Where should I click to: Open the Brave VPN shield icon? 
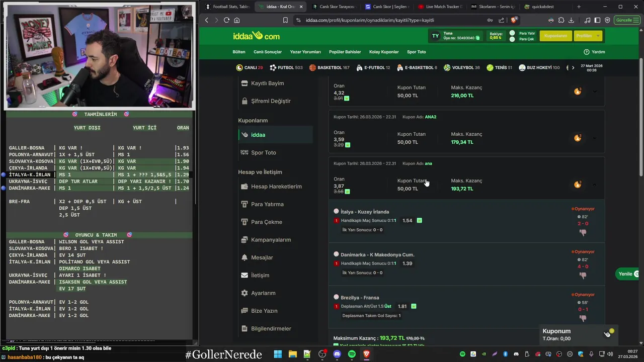(607, 20)
